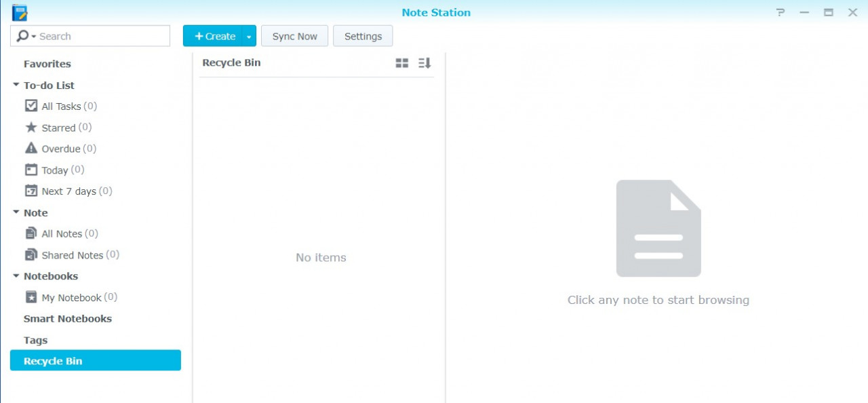The height and width of the screenshot is (403, 868).
Task: Collapse the To-do List section
Action: tap(15, 85)
